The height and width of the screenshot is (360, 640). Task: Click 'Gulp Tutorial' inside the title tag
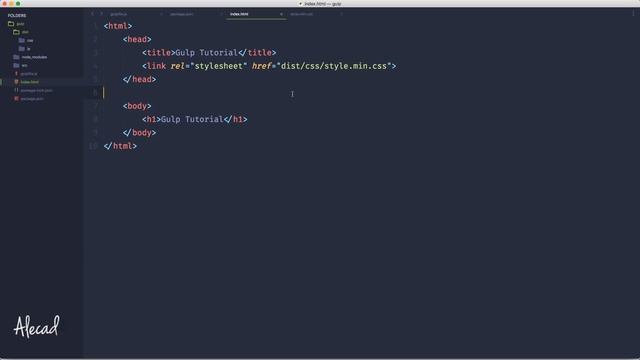207,53
